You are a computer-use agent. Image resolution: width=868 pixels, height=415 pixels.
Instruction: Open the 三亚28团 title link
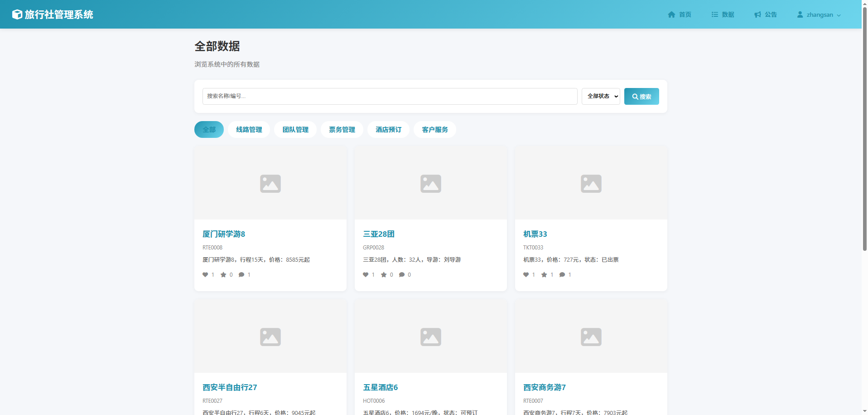point(379,234)
